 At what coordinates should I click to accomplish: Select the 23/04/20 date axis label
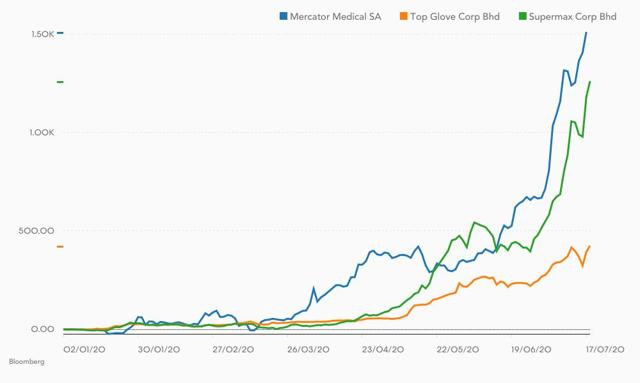coord(383,350)
